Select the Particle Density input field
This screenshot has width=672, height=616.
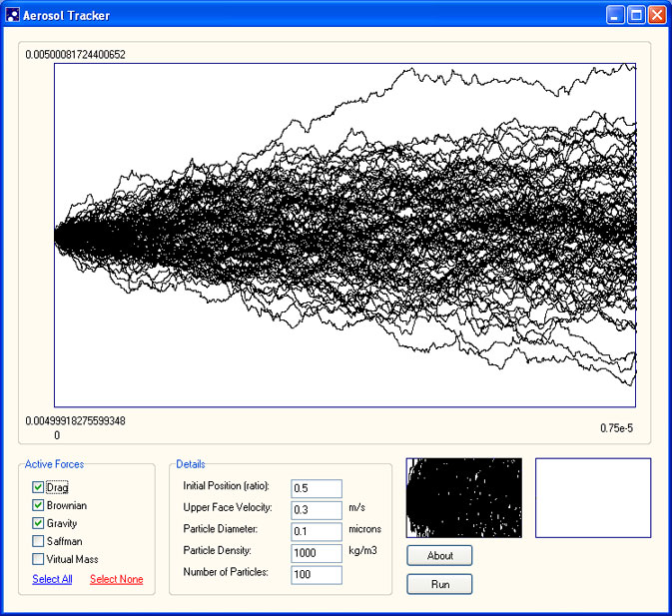tap(317, 553)
